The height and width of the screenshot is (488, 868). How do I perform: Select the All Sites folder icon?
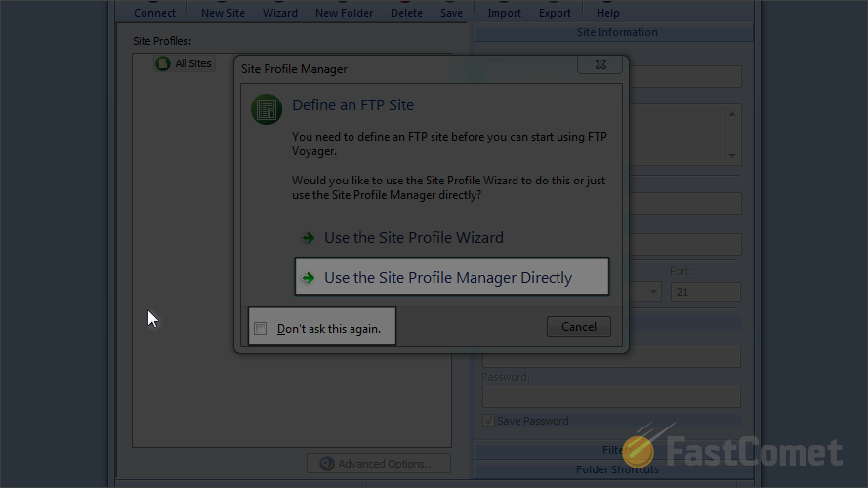coord(163,63)
